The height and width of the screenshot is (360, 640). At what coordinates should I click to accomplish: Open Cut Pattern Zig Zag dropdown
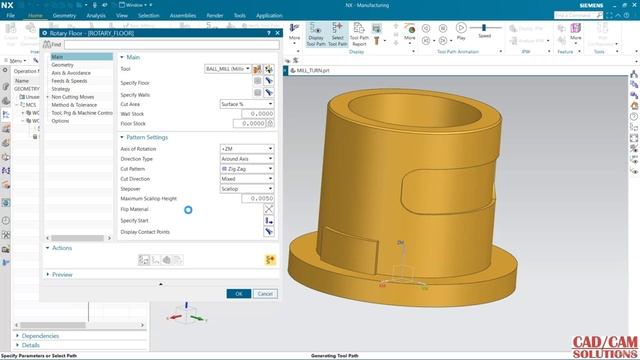click(x=247, y=169)
